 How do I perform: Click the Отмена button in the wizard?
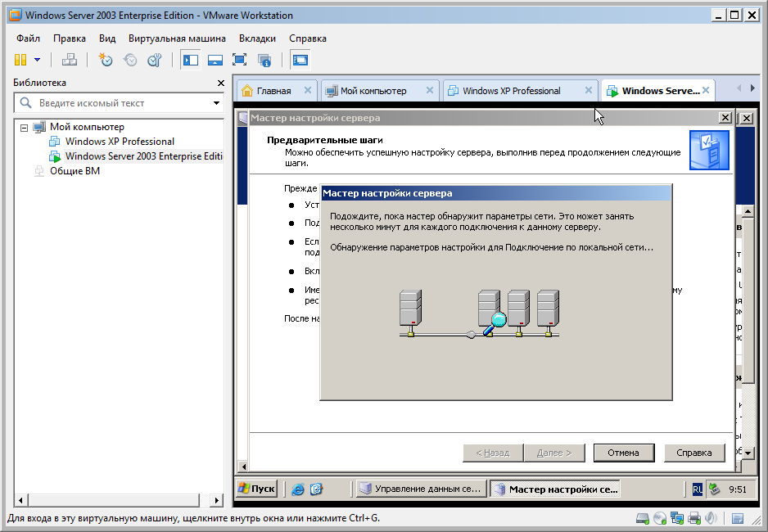tap(624, 453)
